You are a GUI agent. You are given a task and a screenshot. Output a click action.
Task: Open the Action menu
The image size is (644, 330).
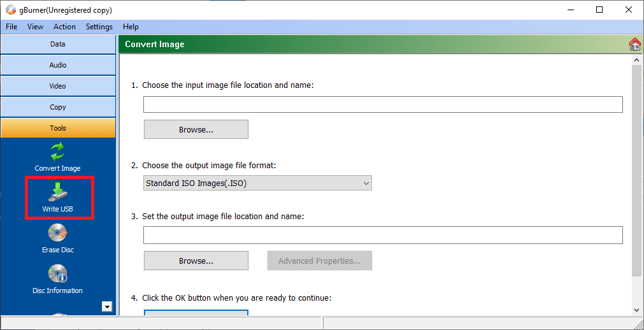(64, 27)
